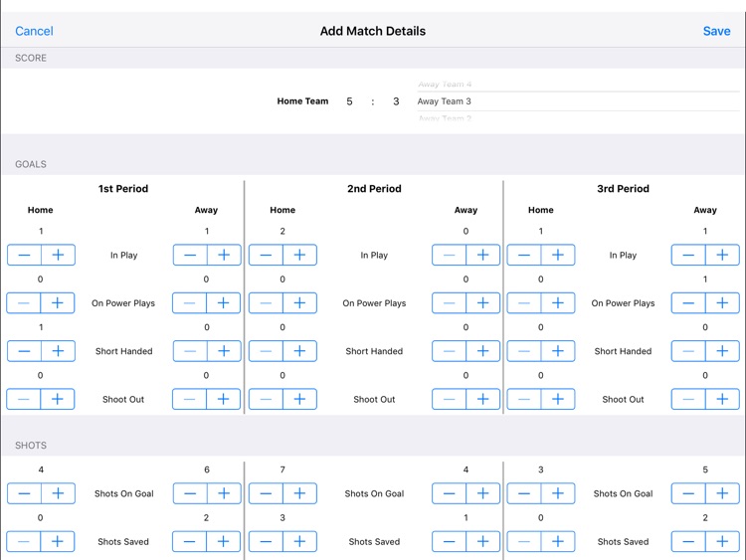The height and width of the screenshot is (560, 746).
Task: Decrease 1st Period Home Short Handed goals
Action: (24, 351)
